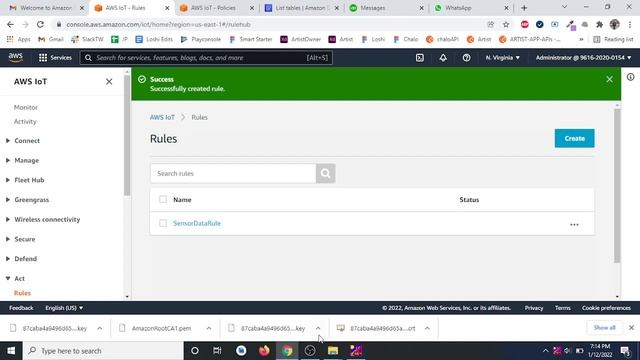The image size is (640, 360).
Task: Click the AWS IoT breadcrumb link
Action: (x=162, y=117)
